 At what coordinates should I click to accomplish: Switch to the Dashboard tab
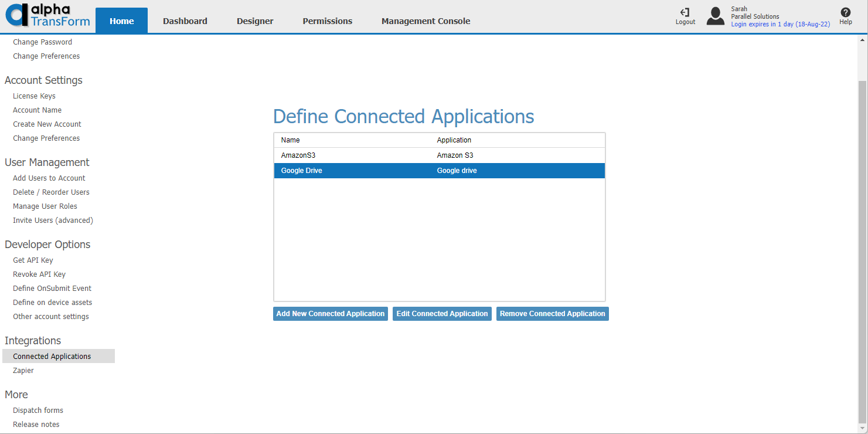(185, 21)
